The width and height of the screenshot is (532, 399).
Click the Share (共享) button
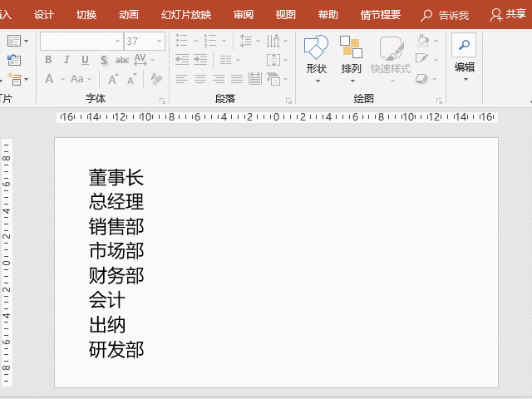[508, 15]
